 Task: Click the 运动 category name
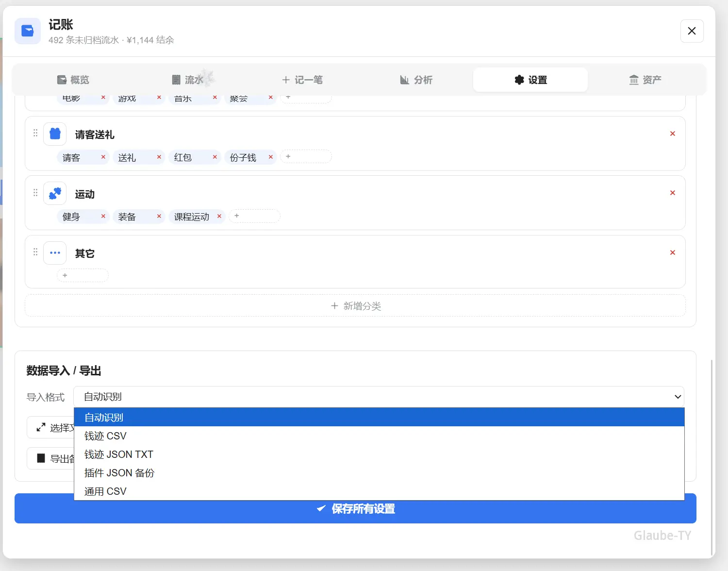coord(85,194)
